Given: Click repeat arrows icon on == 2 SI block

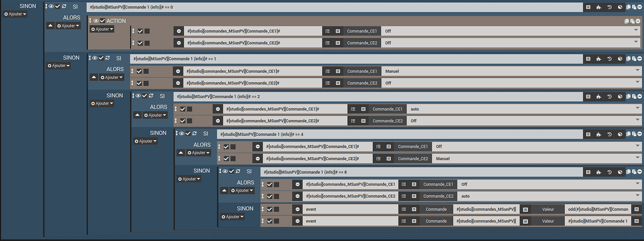Looking at the screenshot, I should (151, 96).
